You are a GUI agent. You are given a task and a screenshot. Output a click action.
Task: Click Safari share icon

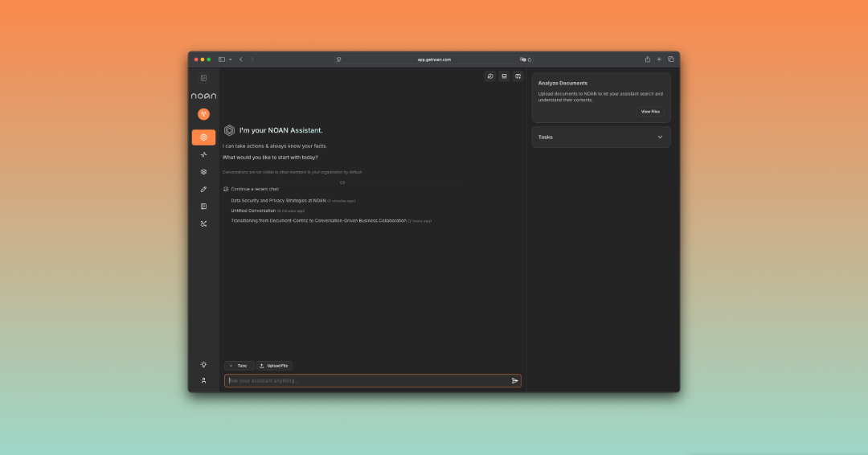click(647, 59)
